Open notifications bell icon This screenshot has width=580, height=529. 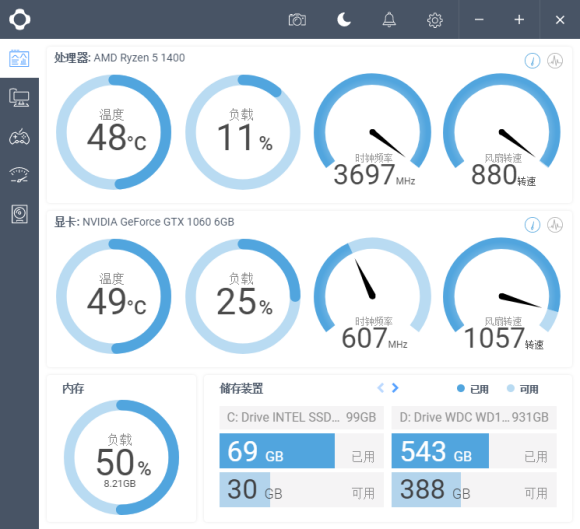point(389,20)
